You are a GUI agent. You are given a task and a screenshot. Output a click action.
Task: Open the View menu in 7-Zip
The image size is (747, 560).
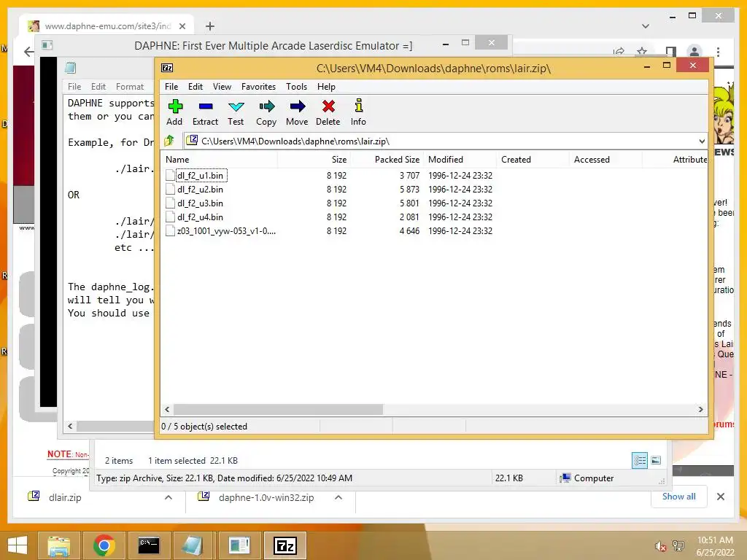tap(222, 87)
